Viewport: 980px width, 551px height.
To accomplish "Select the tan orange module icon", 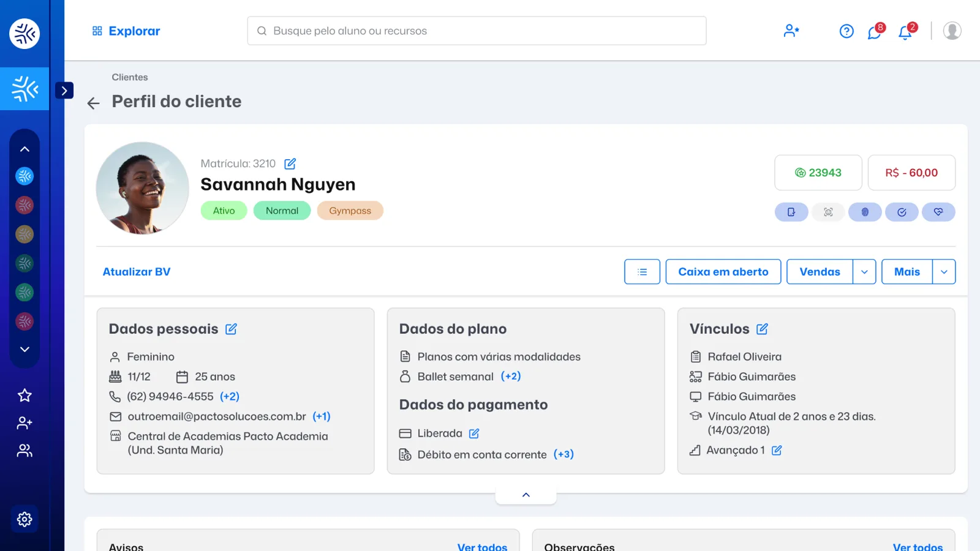I will [x=24, y=234].
